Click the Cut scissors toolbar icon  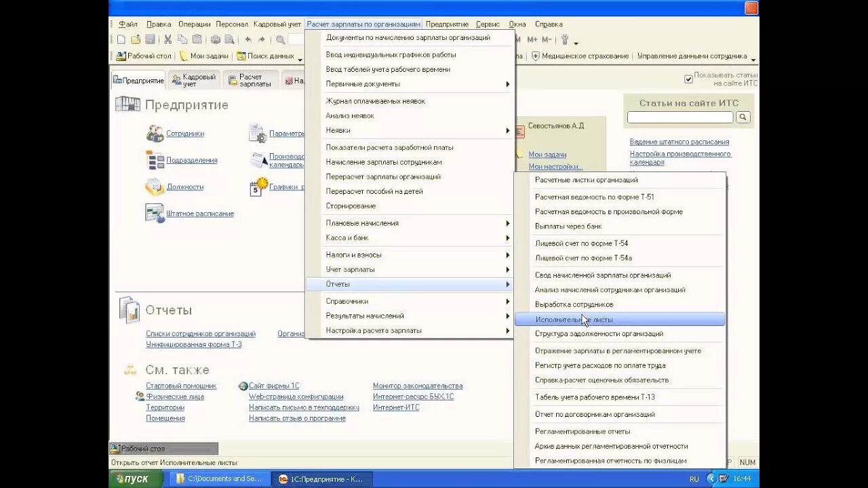pyautogui.click(x=167, y=39)
